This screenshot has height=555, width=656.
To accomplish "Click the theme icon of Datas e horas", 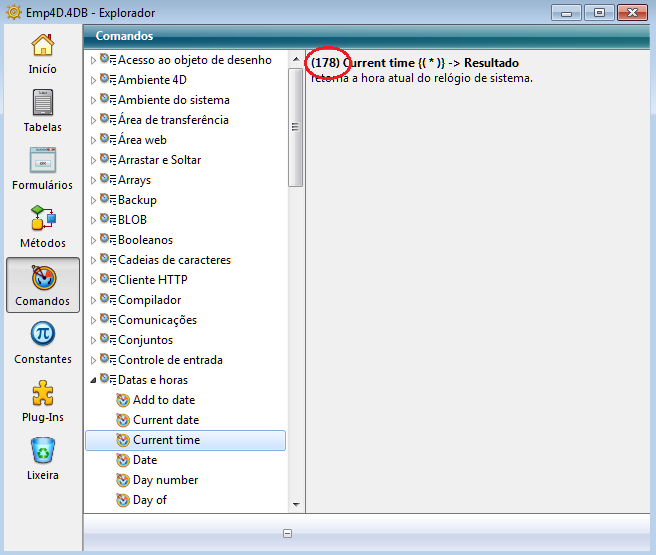I will click(108, 379).
